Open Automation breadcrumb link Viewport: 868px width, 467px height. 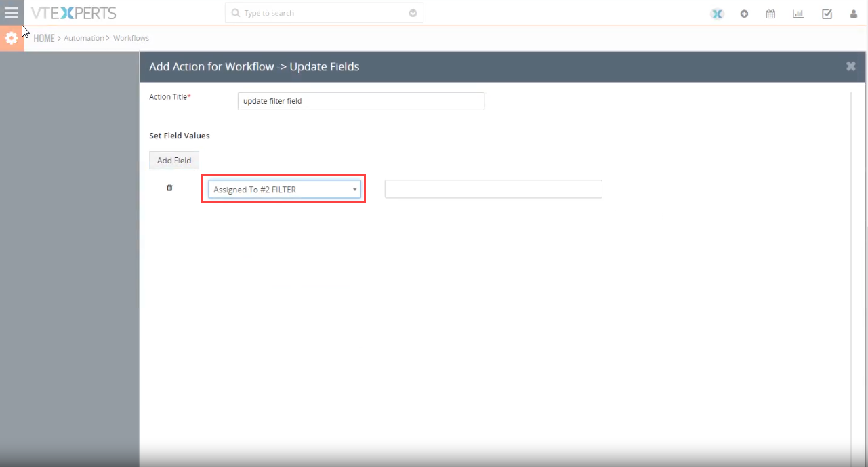(84, 38)
